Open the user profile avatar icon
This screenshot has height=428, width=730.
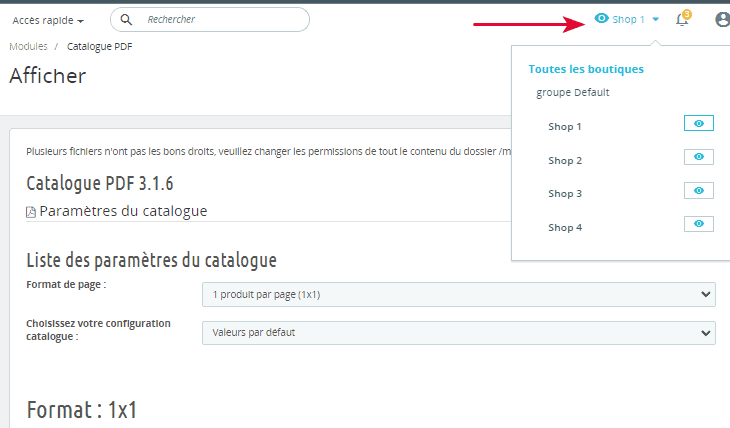point(723,19)
